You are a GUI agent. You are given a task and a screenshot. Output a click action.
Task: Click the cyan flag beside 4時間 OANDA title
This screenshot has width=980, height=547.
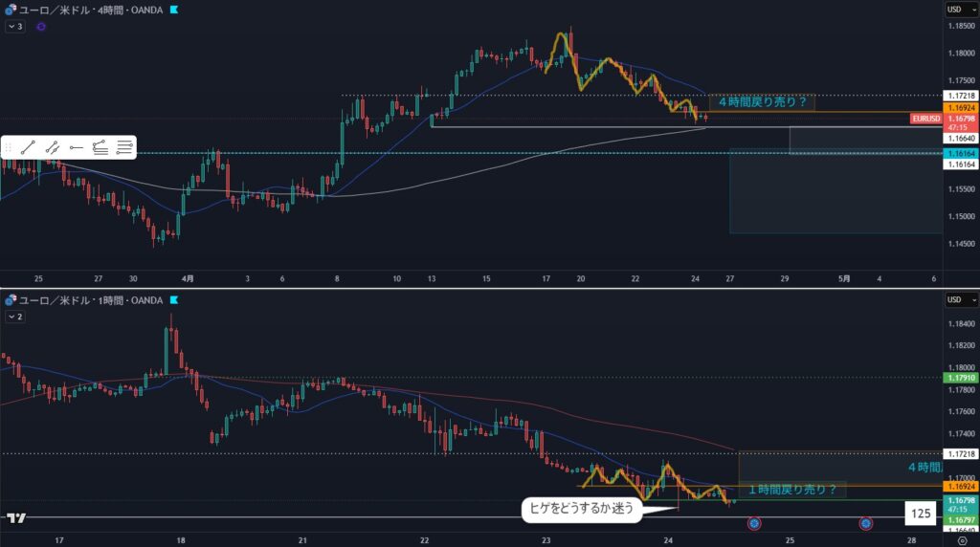click(x=172, y=10)
